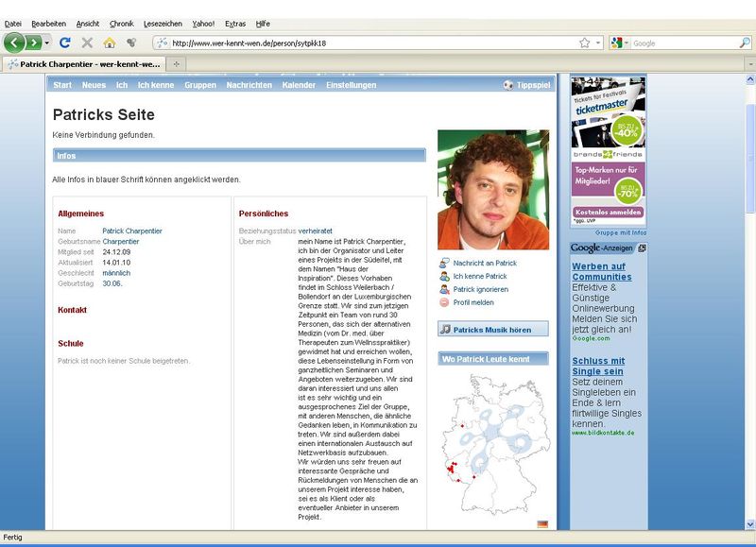
Task: Click the German flag icon below map
Action: click(542, 523)
